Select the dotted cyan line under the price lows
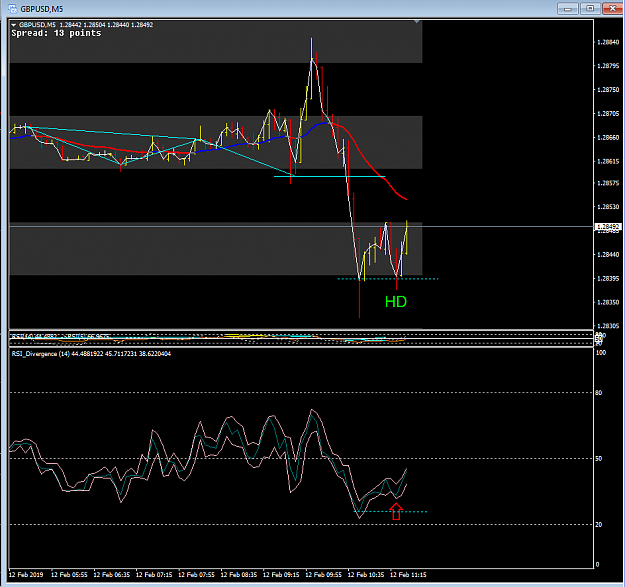This screenshot has height=587, width=625. [388, 279]
